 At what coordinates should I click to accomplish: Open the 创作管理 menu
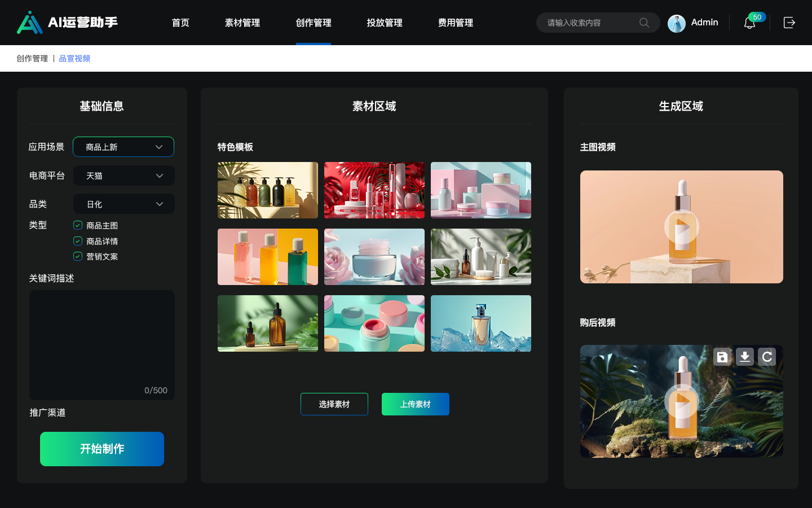tap(314, 23)
